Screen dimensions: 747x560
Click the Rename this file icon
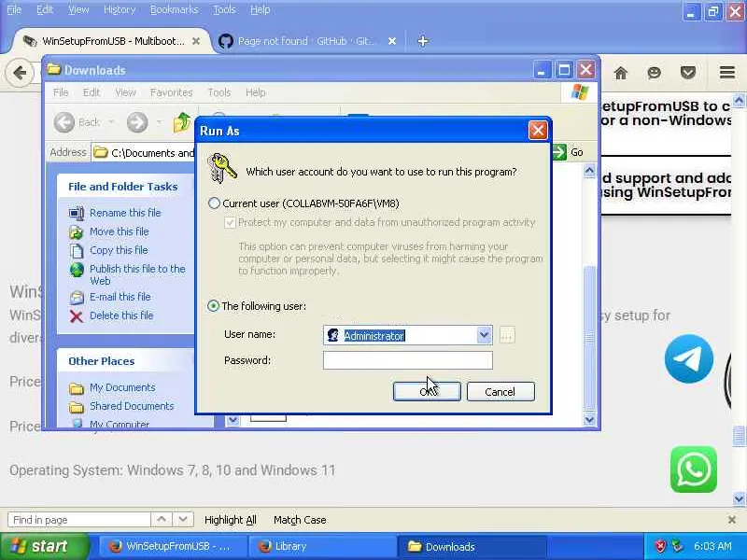point(77,214)
